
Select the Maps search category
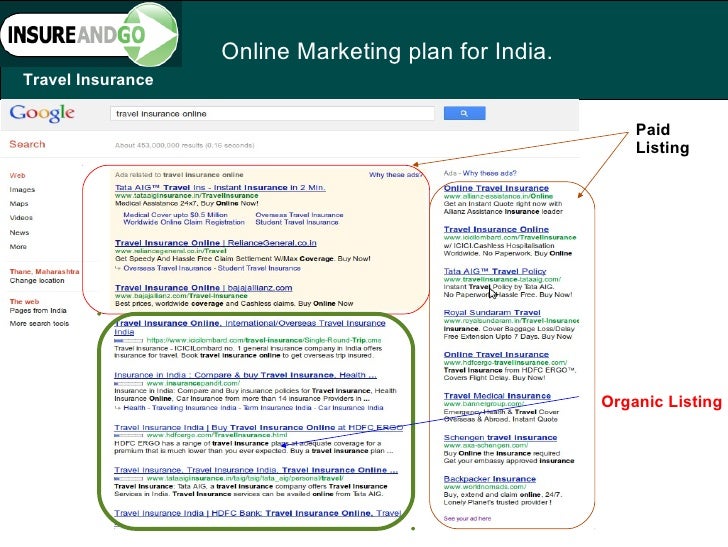(19, 203)
